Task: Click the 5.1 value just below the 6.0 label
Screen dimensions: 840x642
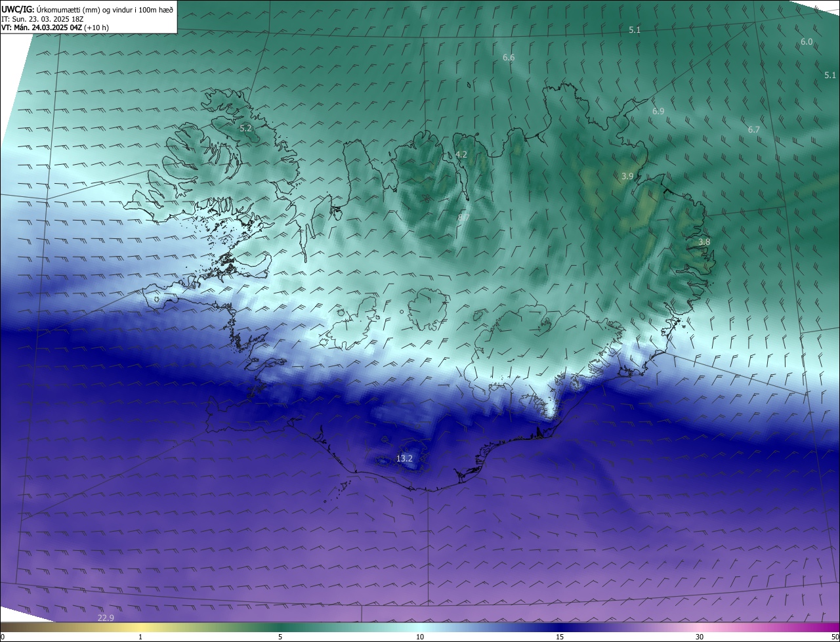Action: tap(830, 75)
